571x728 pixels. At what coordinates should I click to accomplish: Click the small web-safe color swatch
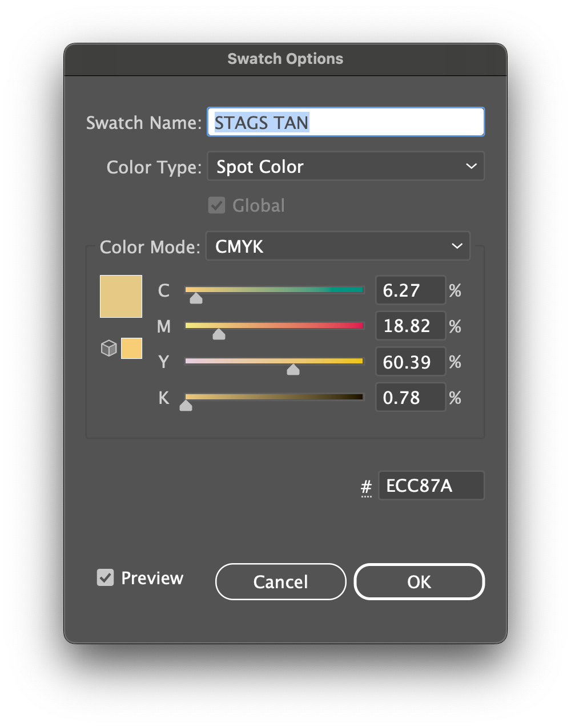click(131, 348)
